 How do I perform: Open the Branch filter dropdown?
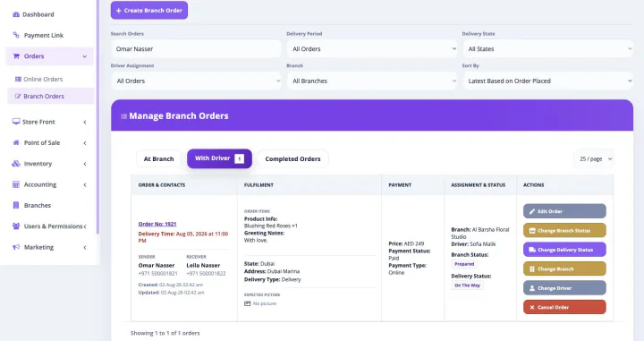[x=372, y=81]
